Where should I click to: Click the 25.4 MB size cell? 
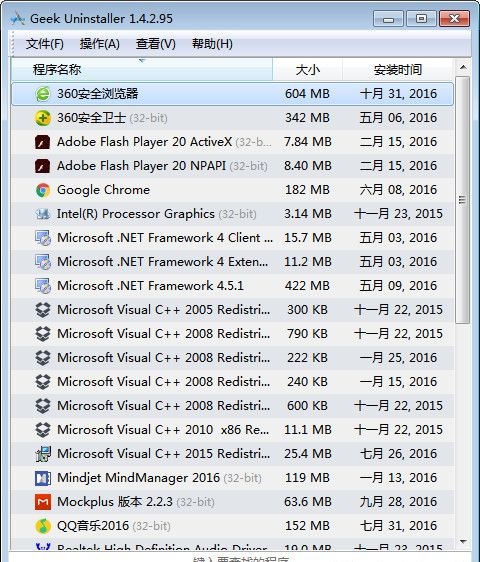click(x=308, y=454)
